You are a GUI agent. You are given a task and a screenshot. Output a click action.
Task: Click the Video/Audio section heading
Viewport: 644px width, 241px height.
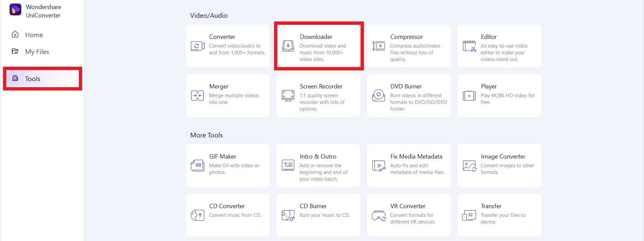(x=209, y=15)
